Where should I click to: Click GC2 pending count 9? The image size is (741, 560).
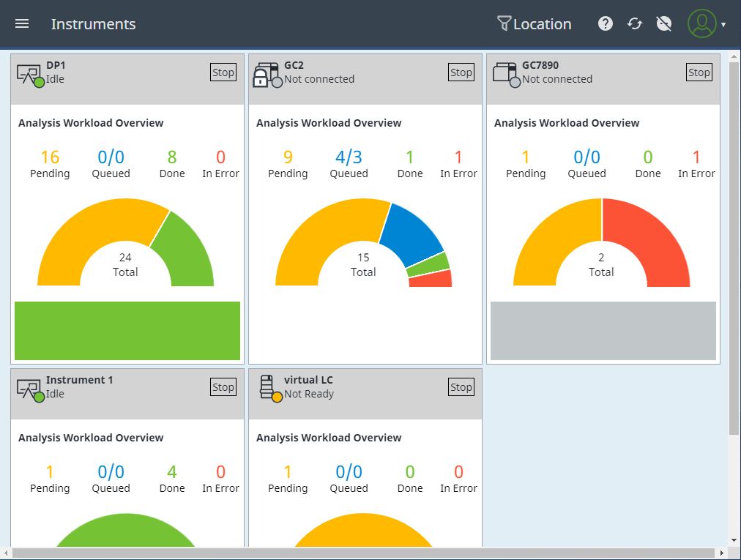pyautogui.click(x=288, y=157)
